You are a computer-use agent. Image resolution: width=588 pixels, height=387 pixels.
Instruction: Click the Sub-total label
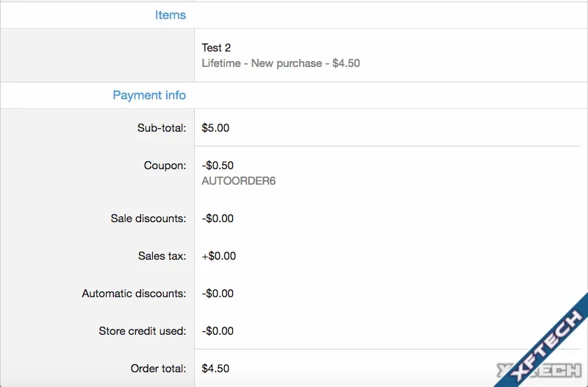[x=162, y=128]
